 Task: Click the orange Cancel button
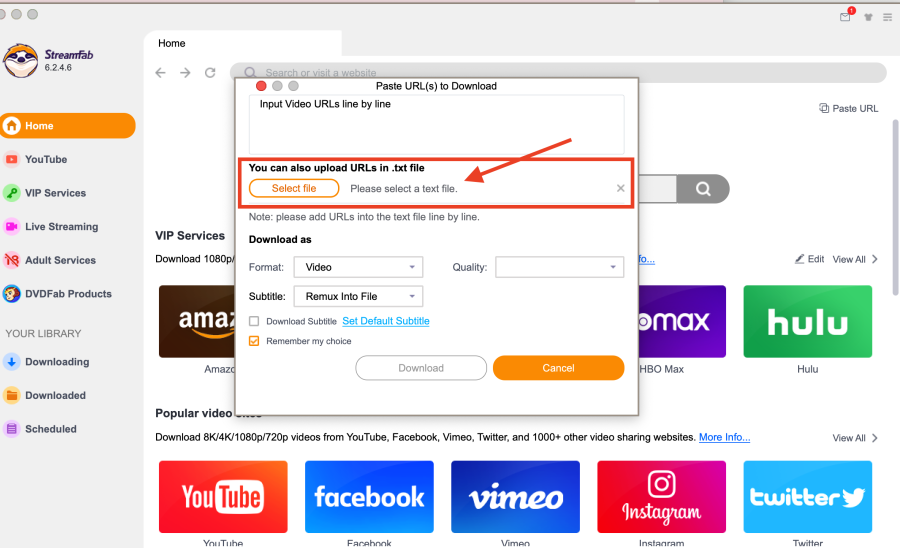[558, 368]
